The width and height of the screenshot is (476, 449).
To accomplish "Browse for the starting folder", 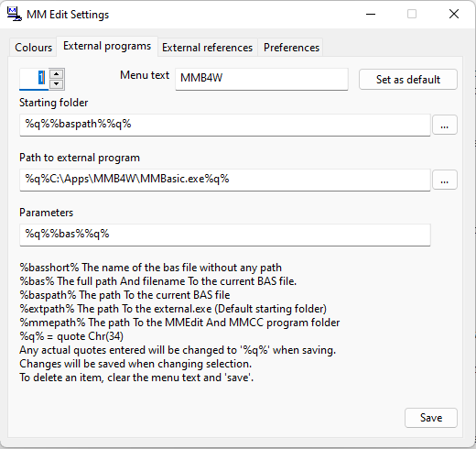I will click(x=445, y=125).
